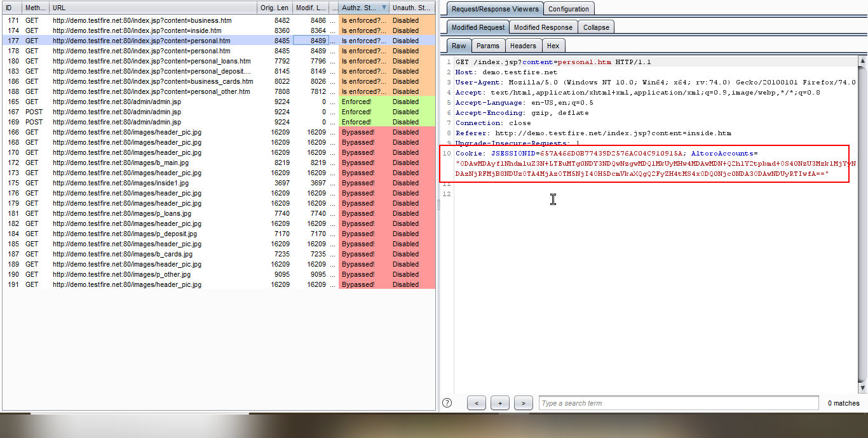Sort table by ID column header
This screenshot has width=868, height=438.
pos(12,8)
